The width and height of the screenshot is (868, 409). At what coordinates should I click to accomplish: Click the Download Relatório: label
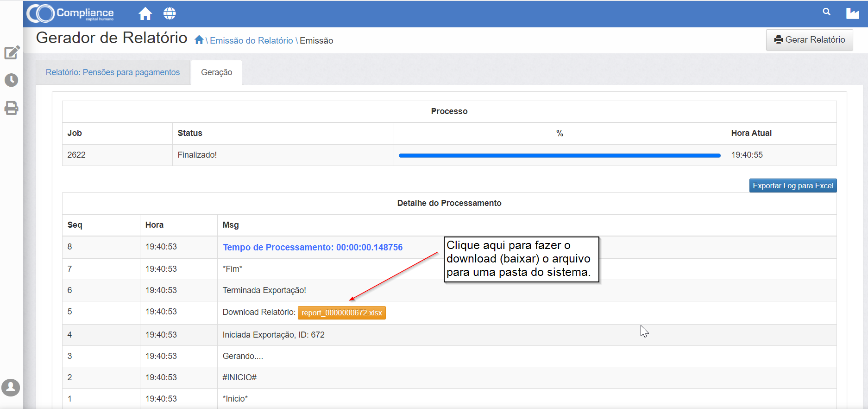[259, 312]
